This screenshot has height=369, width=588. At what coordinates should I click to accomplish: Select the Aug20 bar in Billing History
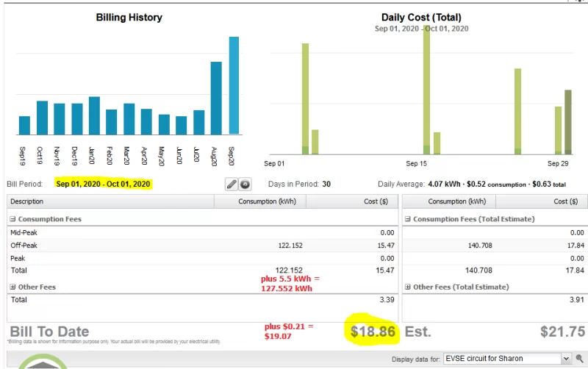[x=216, y=98]
